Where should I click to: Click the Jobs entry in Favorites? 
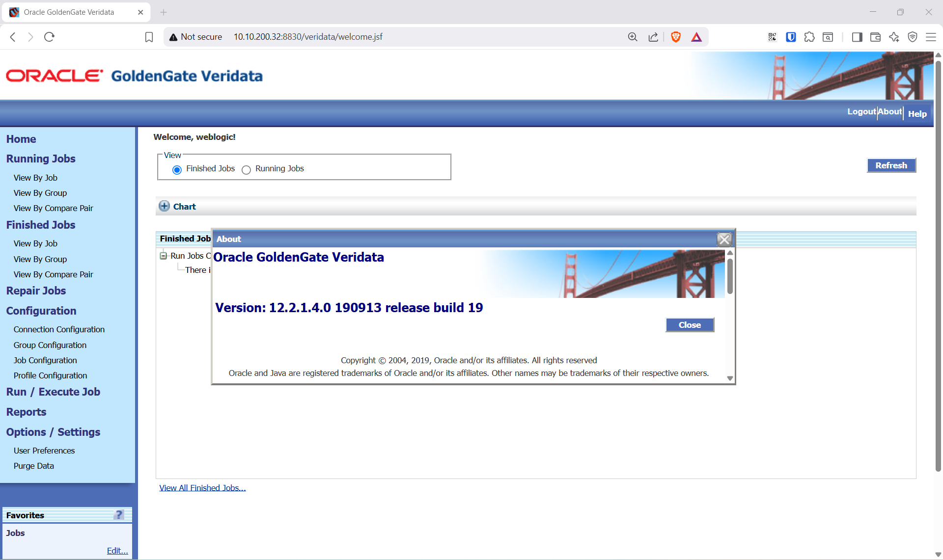[15, 533]
